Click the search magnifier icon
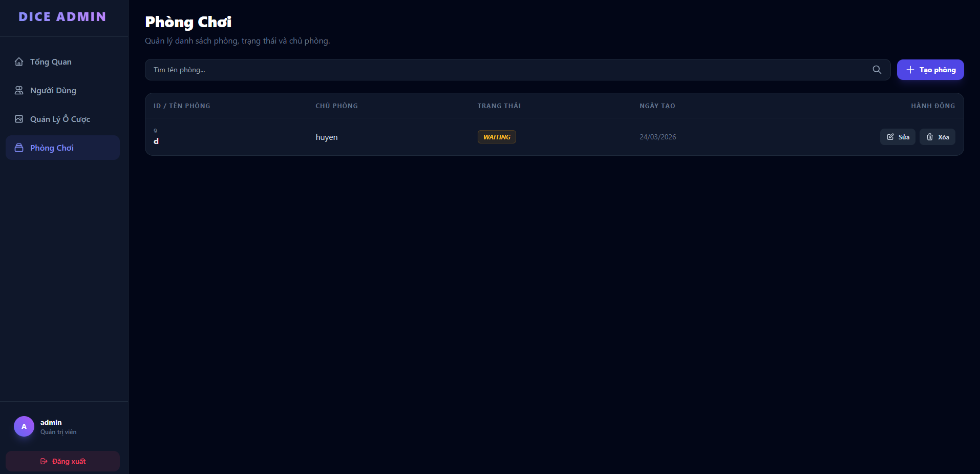980x474 pixels. coord(877,70)
